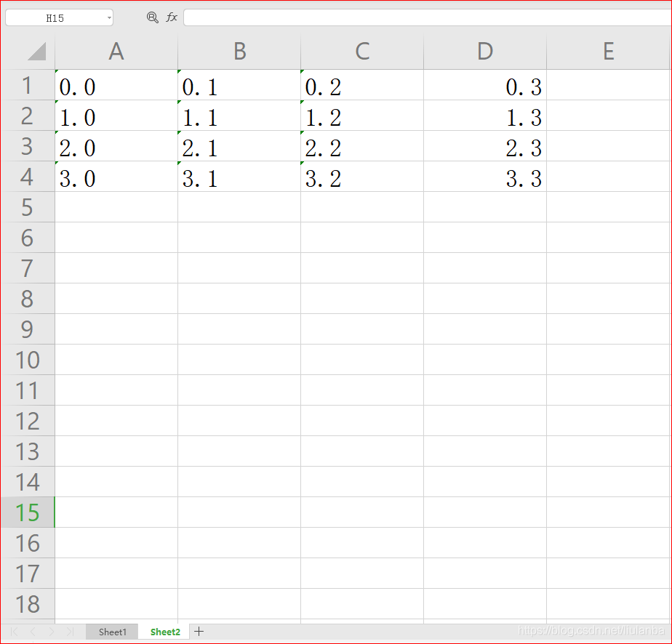
Task: Click into the formula bar input
Action: point(428,17)
